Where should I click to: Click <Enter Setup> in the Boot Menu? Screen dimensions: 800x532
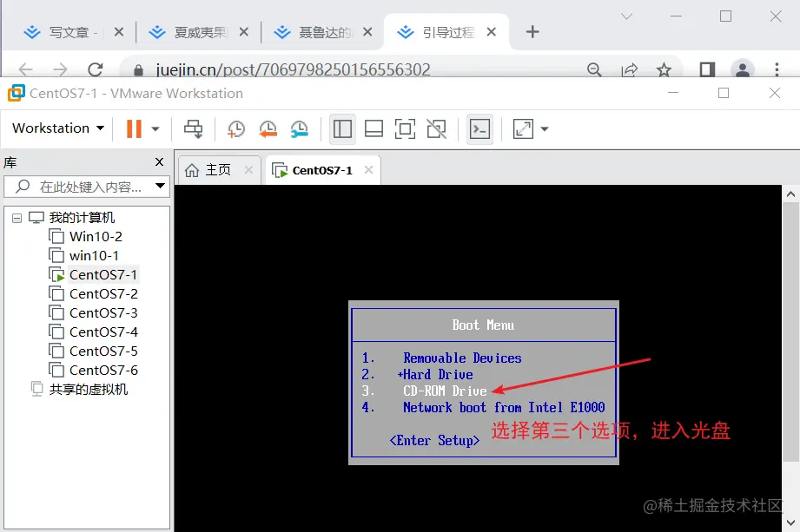[x=434, y=440]
